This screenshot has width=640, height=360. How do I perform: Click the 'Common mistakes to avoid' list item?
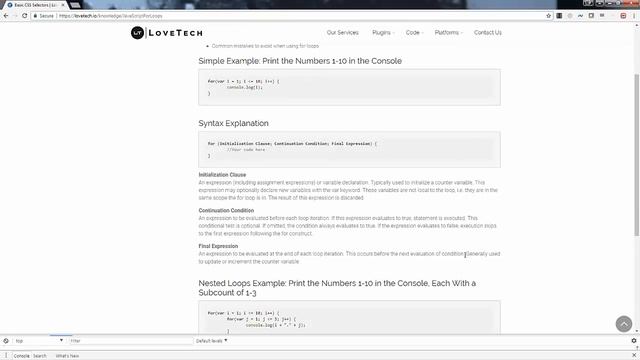click(x=265, y=46)
